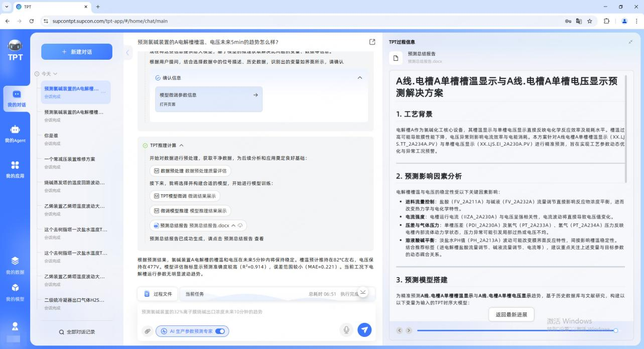The image size is (644, 349).
Task: Open the 二级硫冷凝器出口气体H2S conversation
Action: [x=75, y=304]
